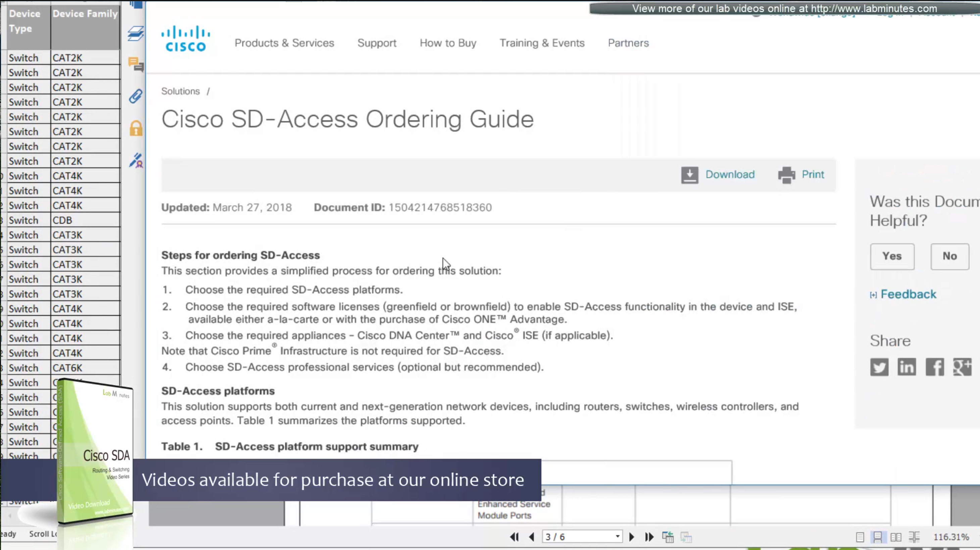Click the Products & Services menu
This screenshot has width=980, height=550.
pos(284,43)
